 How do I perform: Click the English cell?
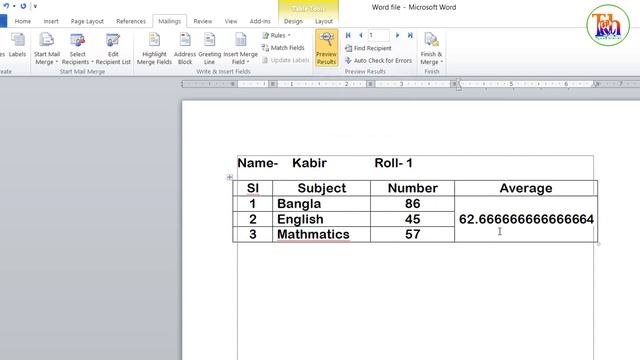click(321, 219)
